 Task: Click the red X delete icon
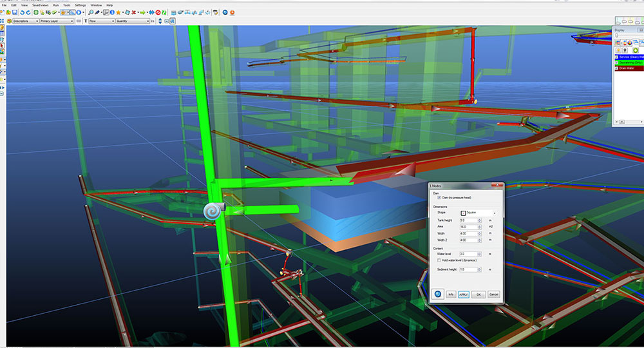coord(133,12)
